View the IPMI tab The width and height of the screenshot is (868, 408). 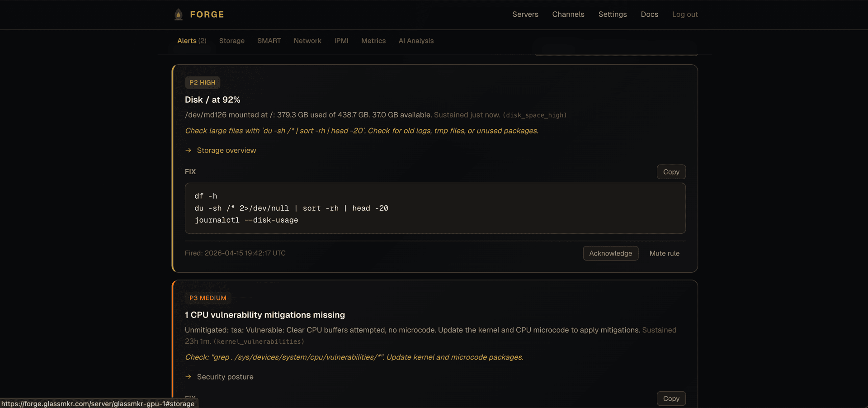pyautogui.click(x=341, y=41)
